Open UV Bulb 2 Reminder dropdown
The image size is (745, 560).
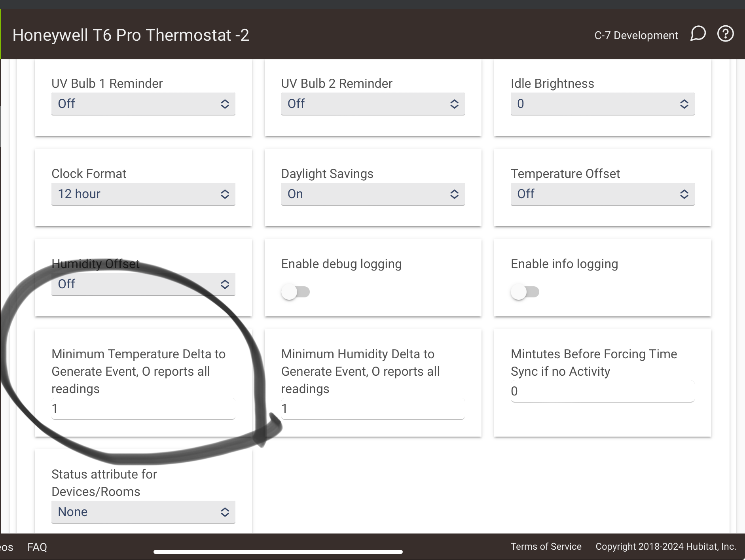(373, 104)
